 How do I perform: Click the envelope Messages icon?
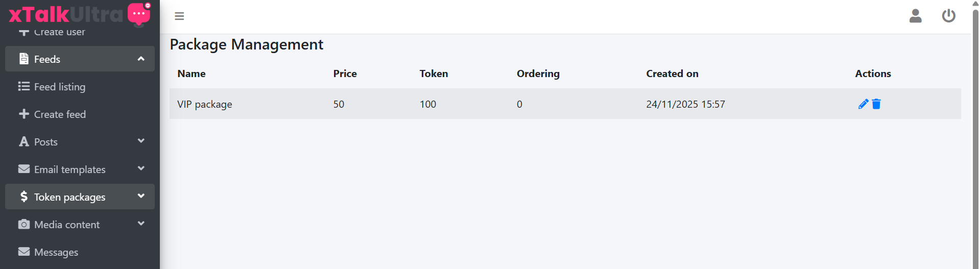[24, 252]
